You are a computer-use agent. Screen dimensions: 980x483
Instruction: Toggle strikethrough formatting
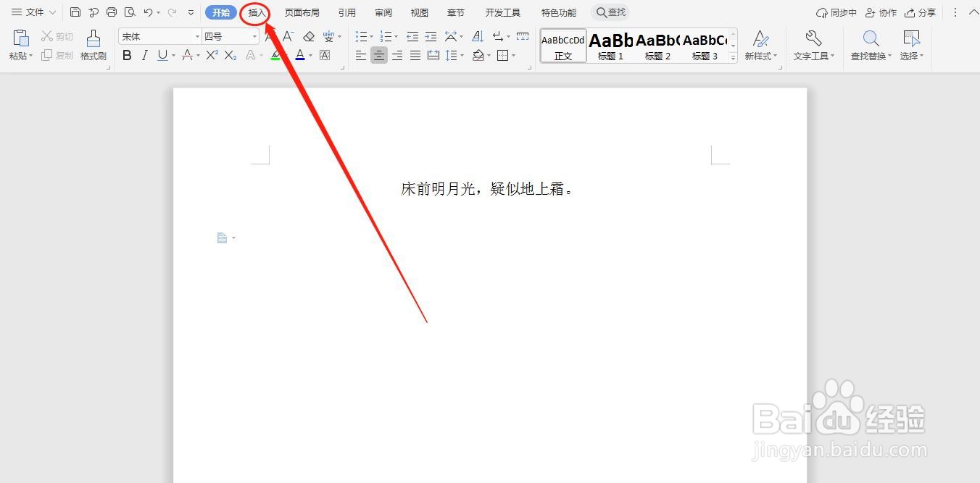click(x=187, y=55)
